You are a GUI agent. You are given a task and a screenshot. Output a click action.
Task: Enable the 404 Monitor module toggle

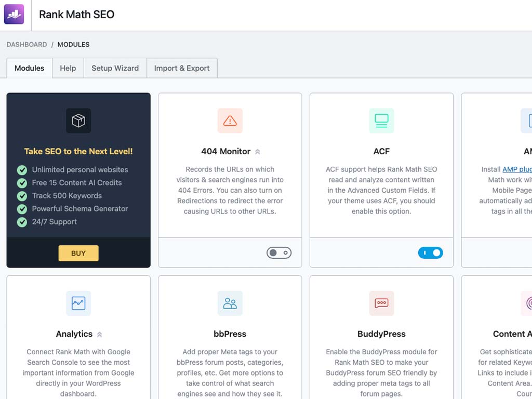(x=279, y=252)
